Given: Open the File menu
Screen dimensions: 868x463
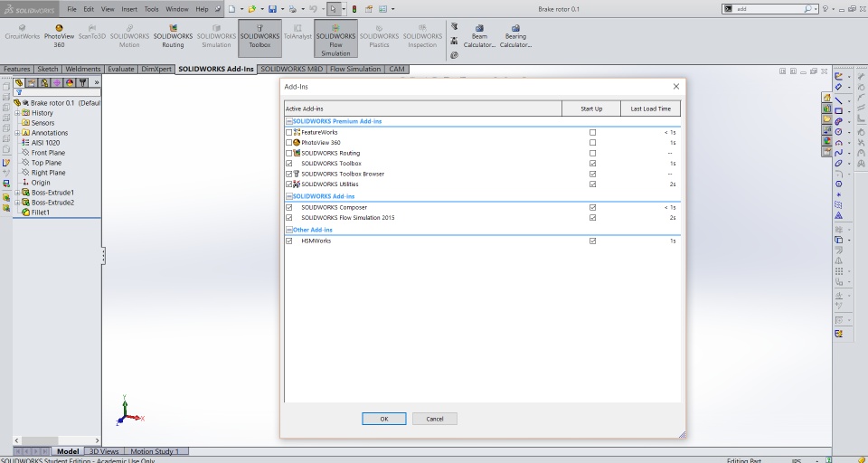Looking at the screenshot, I should (x=72, y=9).
